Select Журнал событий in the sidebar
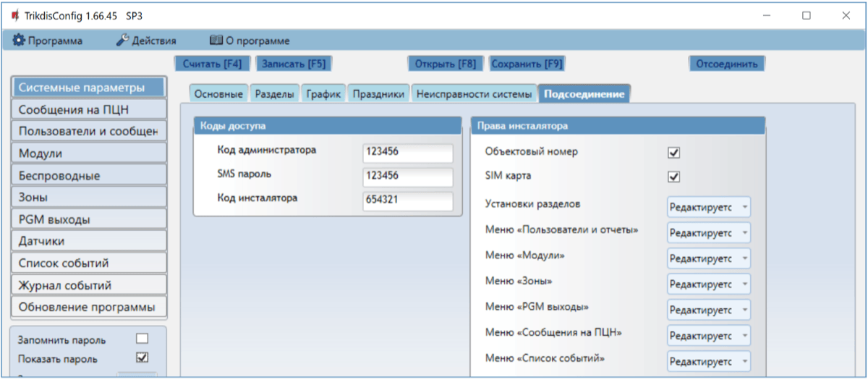The height and width of the screenshot is (380, 868). point(89,285)
